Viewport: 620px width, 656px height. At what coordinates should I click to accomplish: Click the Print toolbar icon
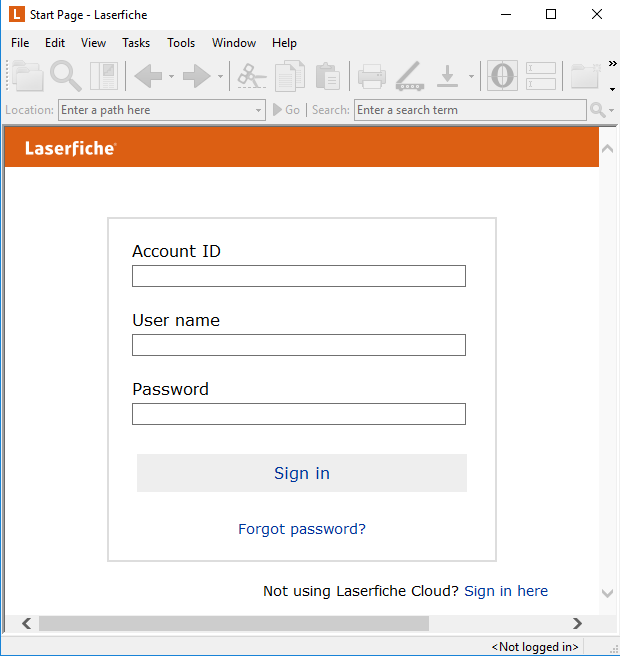[x=371, y=77]
